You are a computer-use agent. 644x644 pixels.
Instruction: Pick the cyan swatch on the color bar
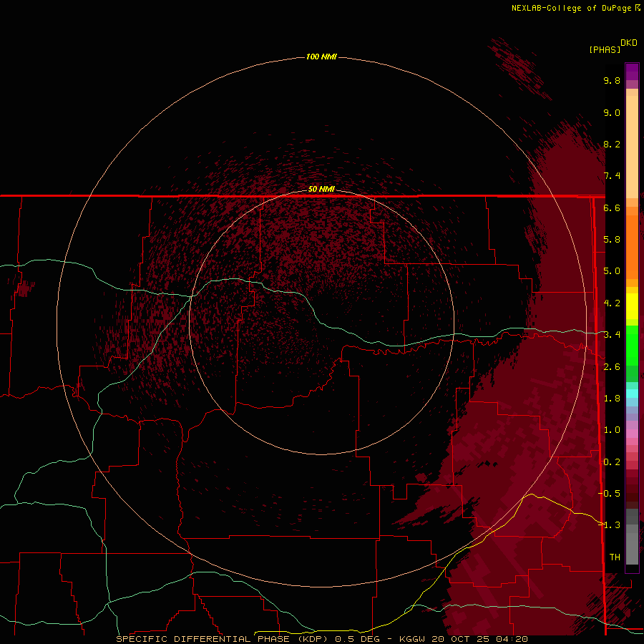pos(632,394)
